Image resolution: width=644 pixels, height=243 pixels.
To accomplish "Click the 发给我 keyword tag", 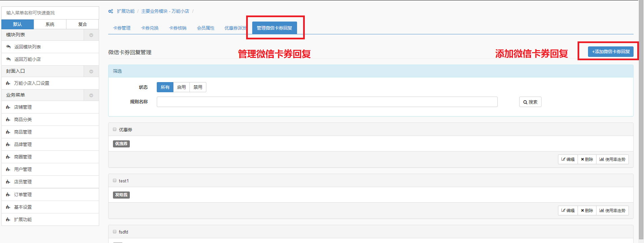I will click(121, 195).
